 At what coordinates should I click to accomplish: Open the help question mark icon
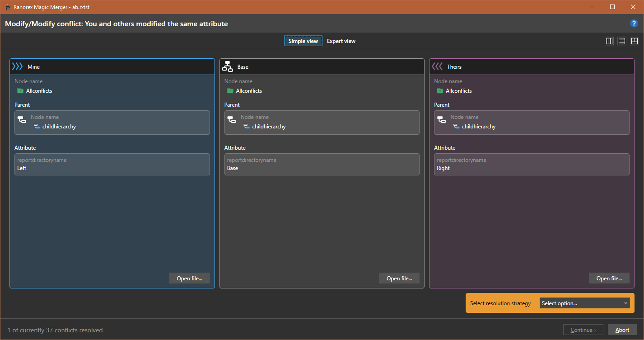634,24
